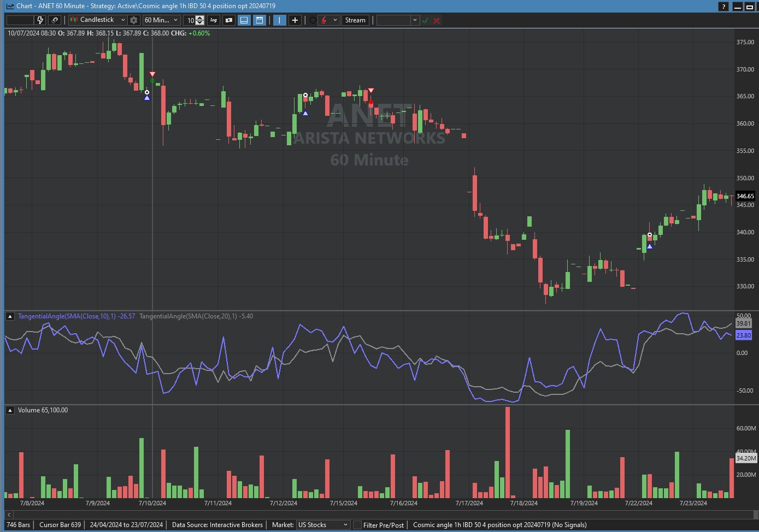
Task: Collapse the Volume pane
Action: coord(10,410)
